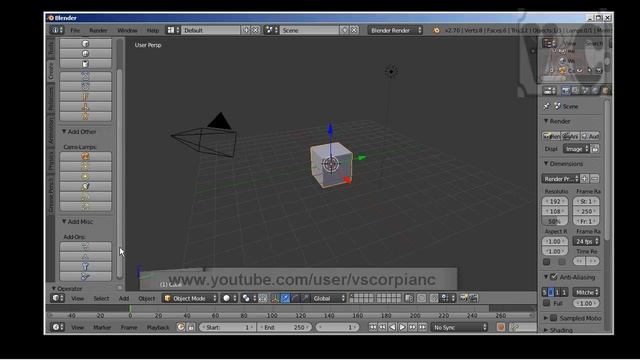Toggle proportional editing icon in 3D header

point(421,298)
